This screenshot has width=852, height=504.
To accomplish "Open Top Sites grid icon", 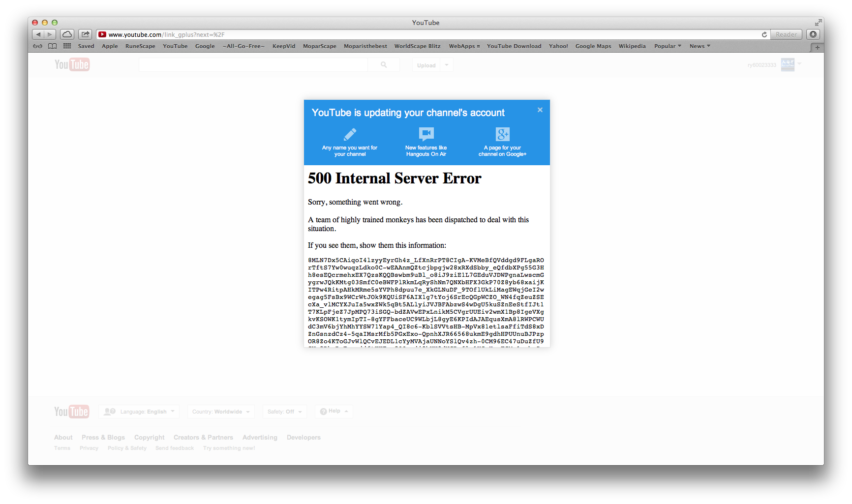I will click(x=67, y=46).
